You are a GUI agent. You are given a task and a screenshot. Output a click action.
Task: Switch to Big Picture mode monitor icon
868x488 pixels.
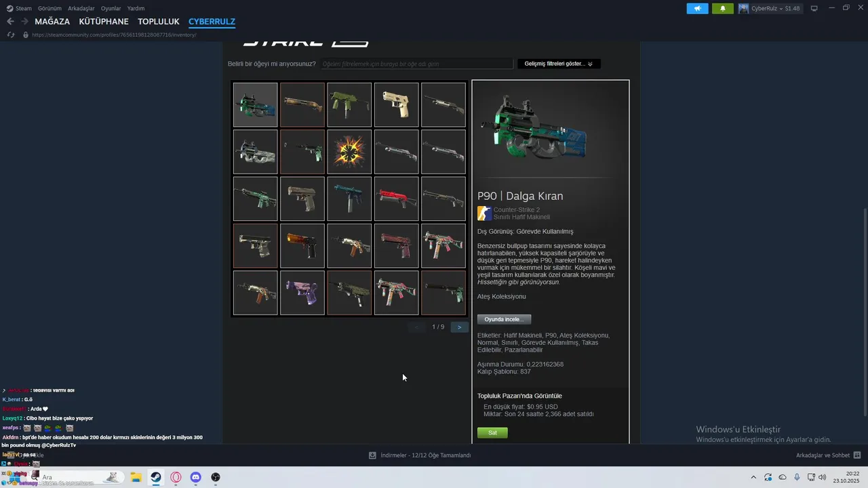tap(814, 8)
